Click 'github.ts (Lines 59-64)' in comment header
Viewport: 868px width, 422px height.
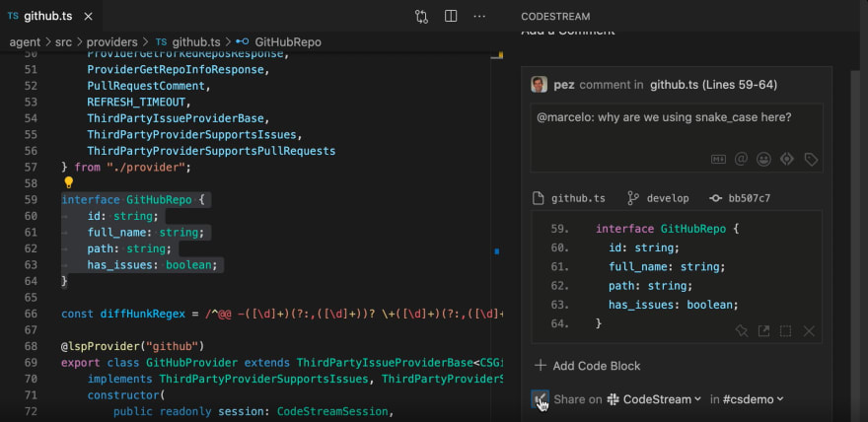pos(713,85)
